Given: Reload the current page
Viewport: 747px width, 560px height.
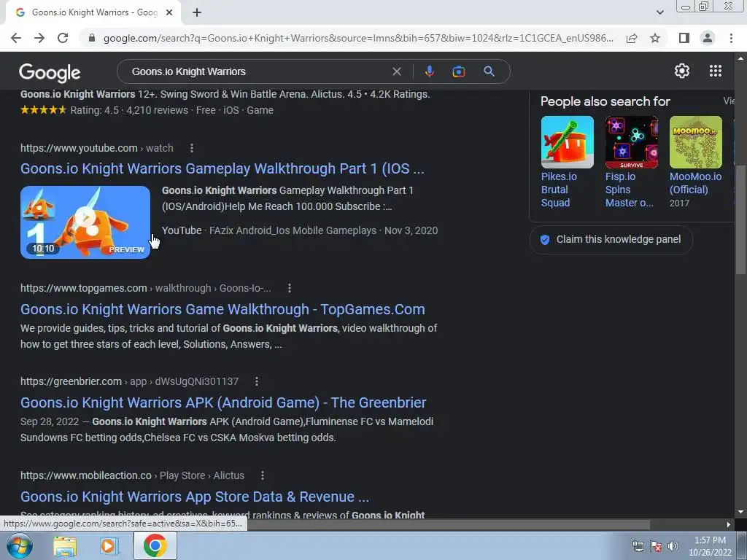Looking at the screenshot, I should coord(63,38).
